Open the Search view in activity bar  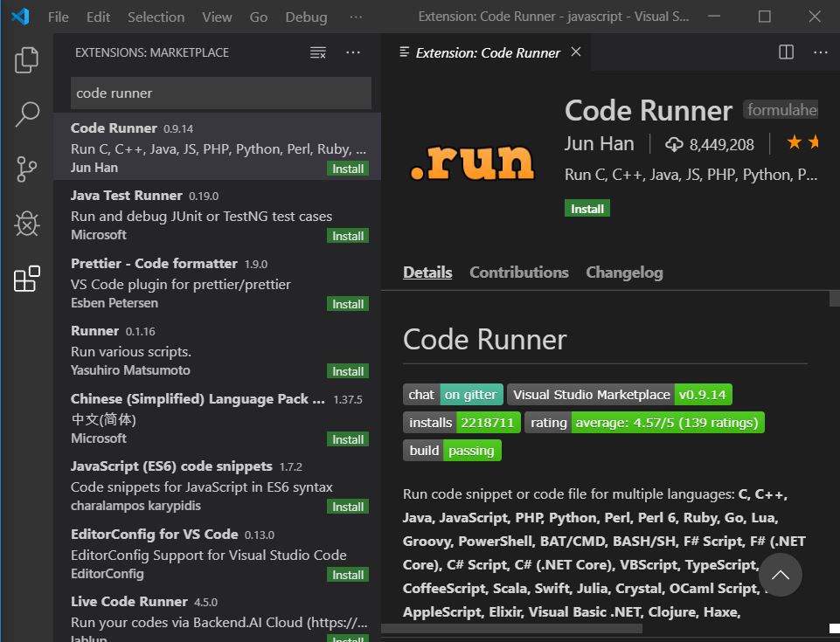pyautogui.click(x=27, y=114)
